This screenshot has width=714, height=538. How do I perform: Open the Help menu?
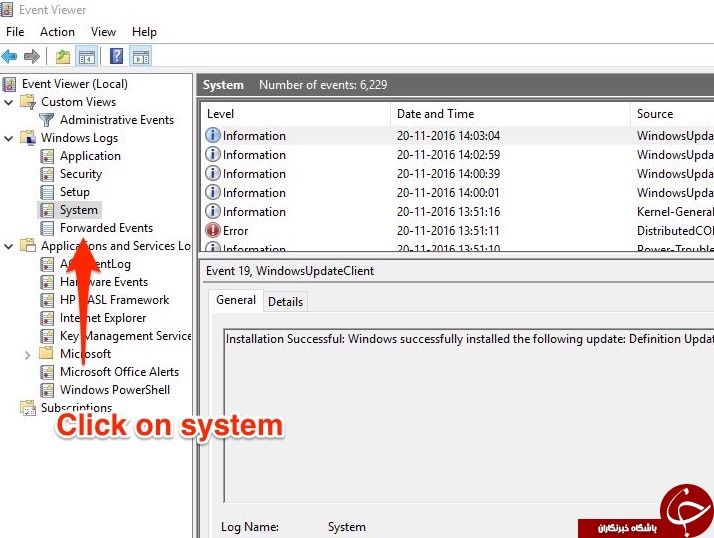point(144,32)
